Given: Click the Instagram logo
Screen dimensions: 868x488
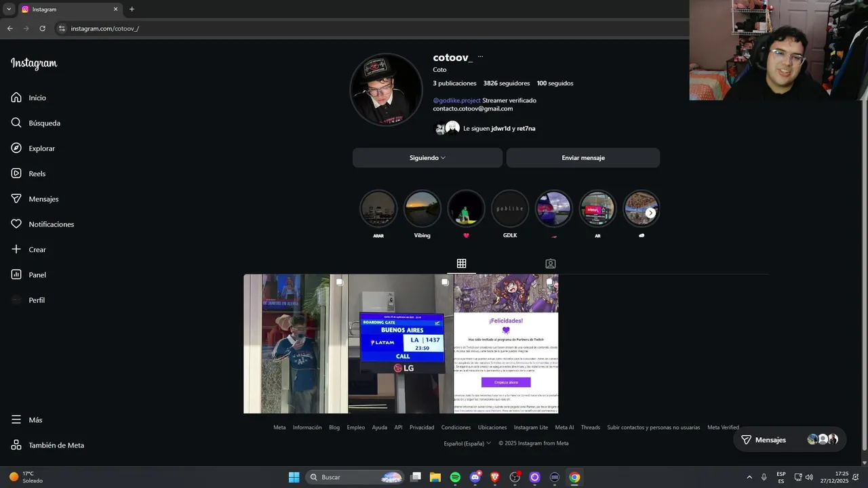Looking at the screenshot, I should (34, 64).
